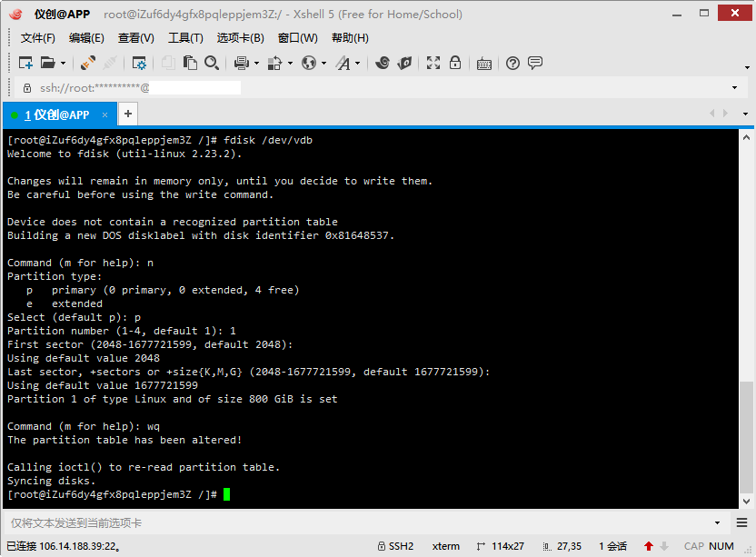This screenshot has height=557, width=756.
Task: Expand the Print icon dropdown arrow
Action: point(256,64)
